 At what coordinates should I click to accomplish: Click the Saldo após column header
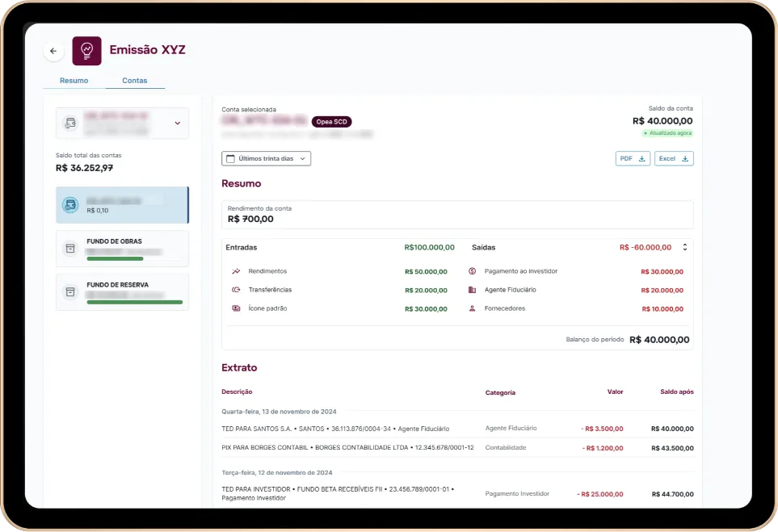677,392
